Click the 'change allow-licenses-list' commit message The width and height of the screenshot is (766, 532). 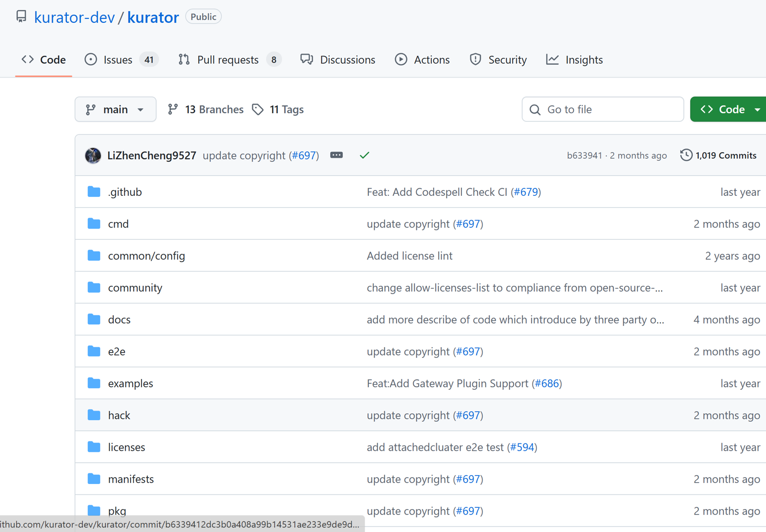click(515, 287)
